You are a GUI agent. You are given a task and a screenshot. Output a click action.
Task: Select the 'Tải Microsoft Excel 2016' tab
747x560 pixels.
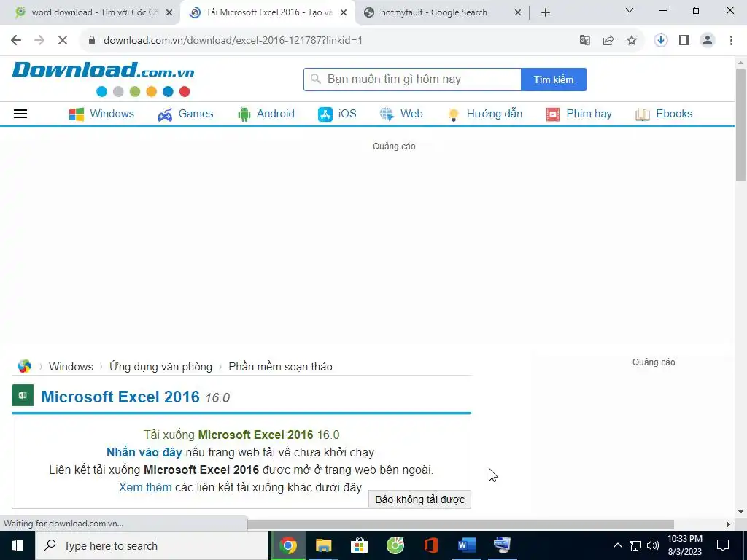tap(269, 12)
